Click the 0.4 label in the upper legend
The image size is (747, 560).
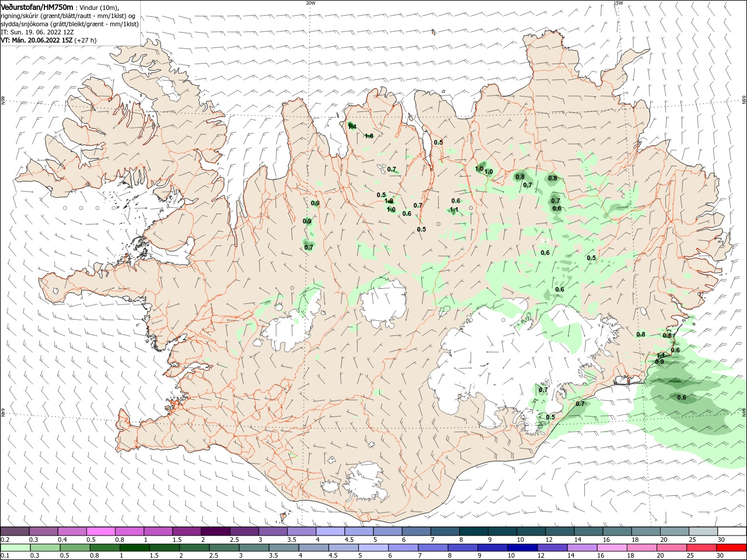click(62, 540)
